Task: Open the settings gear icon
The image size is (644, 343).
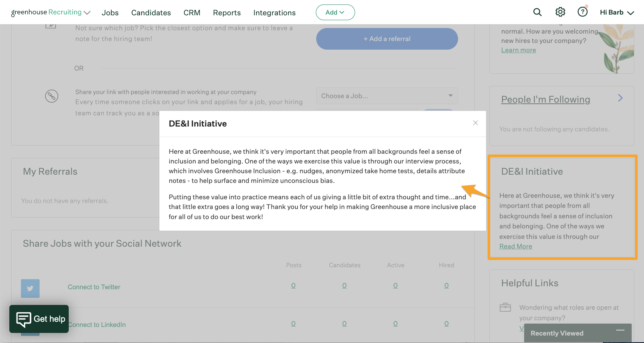Action: pyautogui.click(x=560, y=12)
